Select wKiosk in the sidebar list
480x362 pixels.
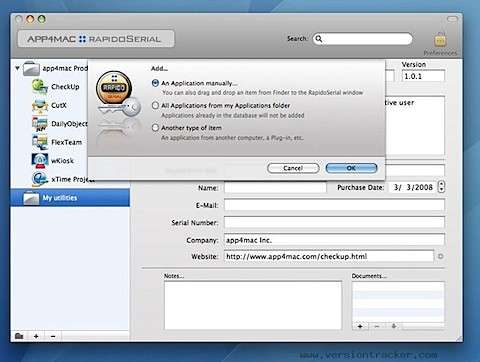62,161
